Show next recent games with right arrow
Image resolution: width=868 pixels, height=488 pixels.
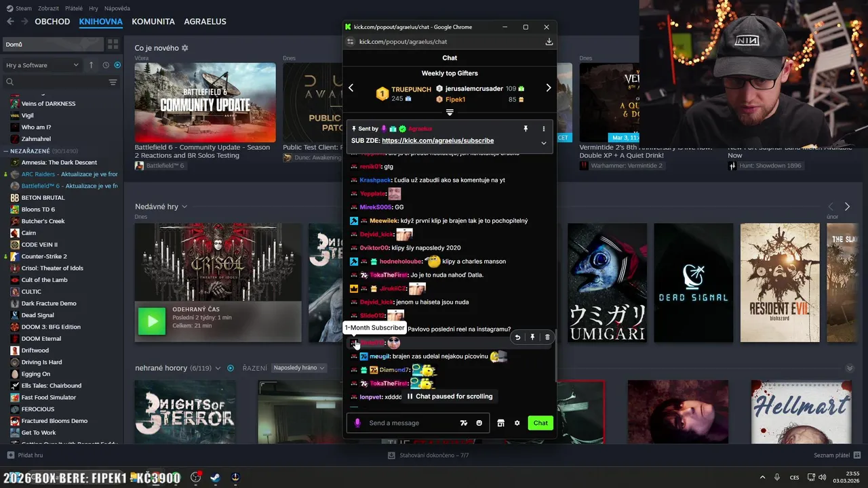coord(847,207)
